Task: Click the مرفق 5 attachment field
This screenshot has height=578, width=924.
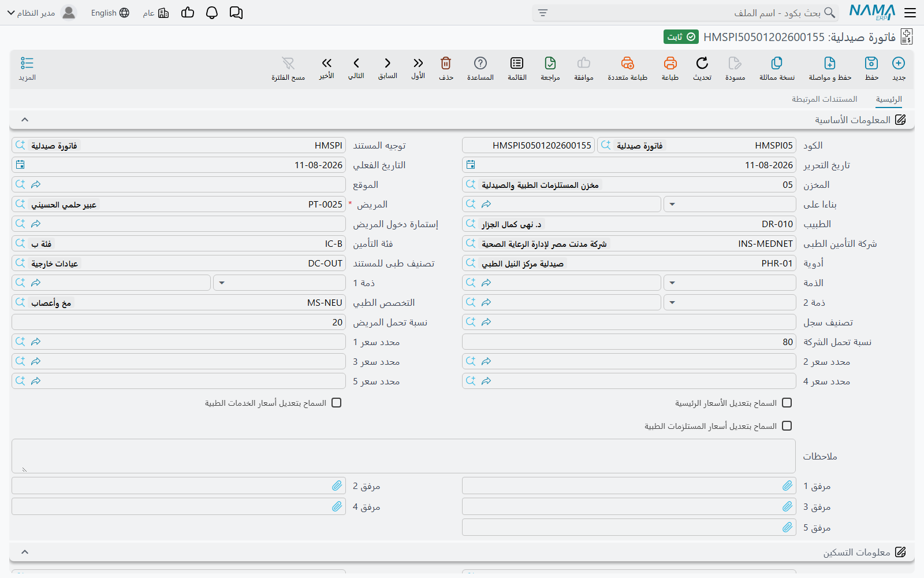Action: pyautogui.click(x=629, y=527)
